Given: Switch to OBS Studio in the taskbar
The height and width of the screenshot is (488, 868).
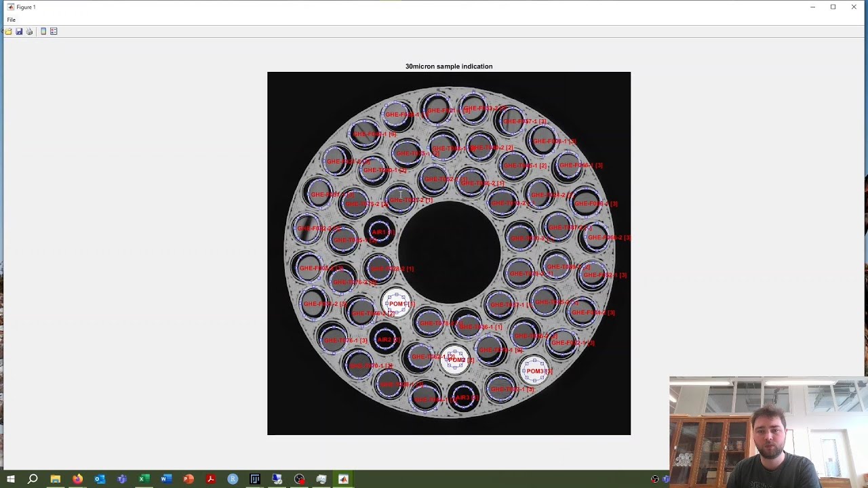Looking at the screenshot, I should tap(299, 479).
